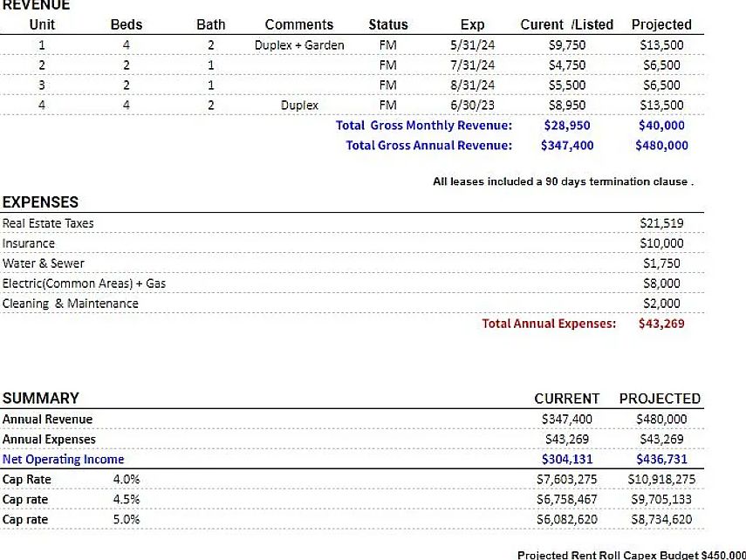
Task: Select the Beds column header
Action: click(x=126, y=24)
